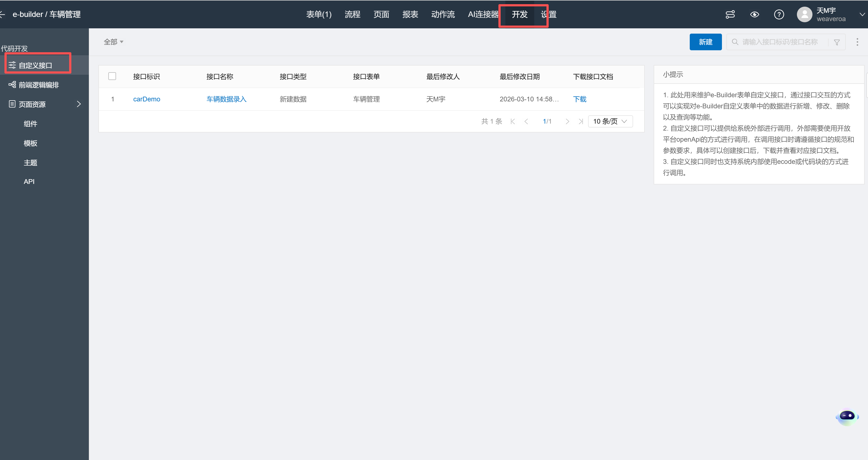The image size is (868, 460).
Task: Go to last page arrow in pagination
Action: (581, 121)
